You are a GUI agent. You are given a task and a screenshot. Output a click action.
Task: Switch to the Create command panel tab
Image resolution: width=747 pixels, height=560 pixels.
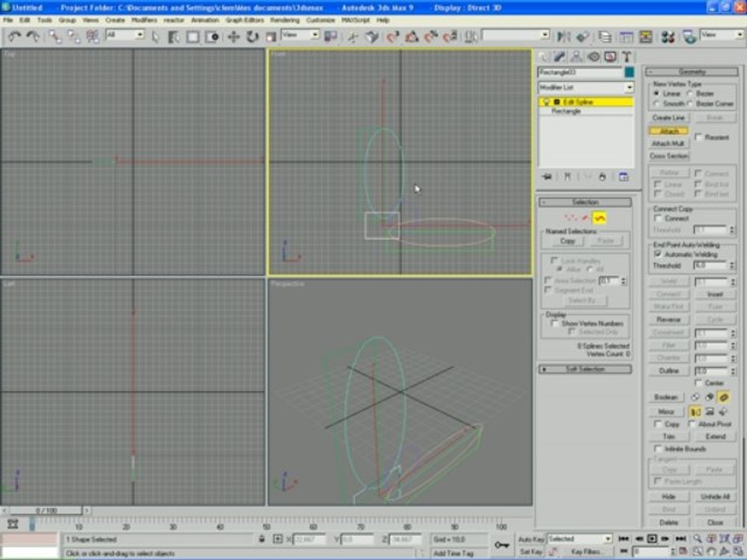click(544, 57)
